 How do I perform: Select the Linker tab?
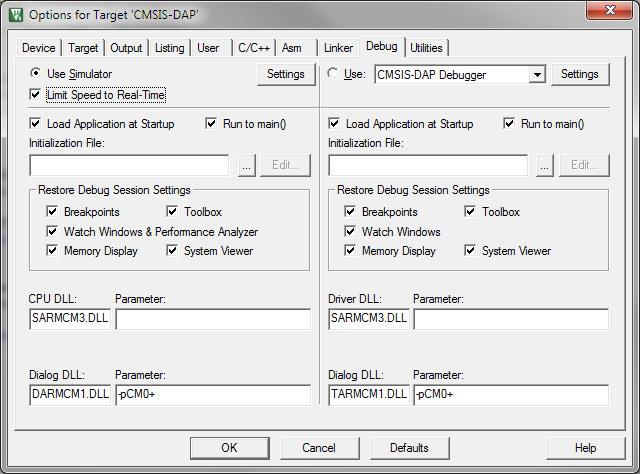click(x=338, y=48)
